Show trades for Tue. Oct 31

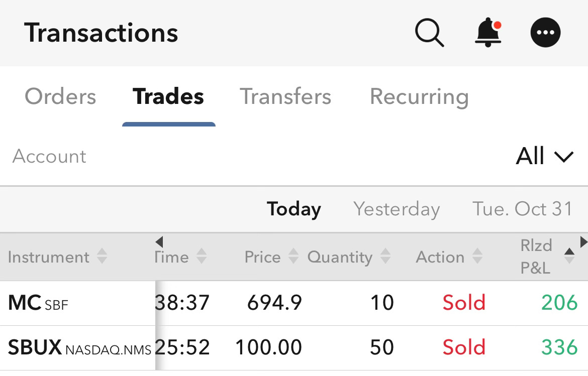[x=522, y=209]
